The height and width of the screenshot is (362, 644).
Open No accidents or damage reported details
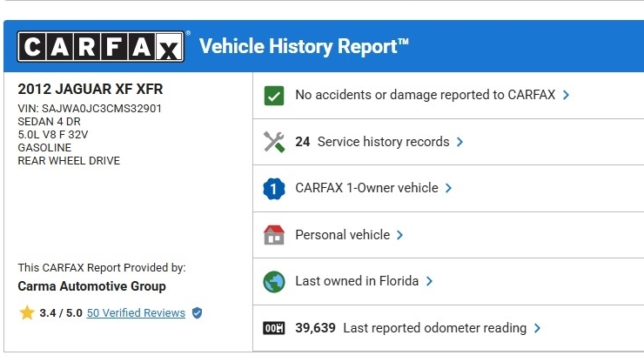pyautogui.click(x=425, y=95)
